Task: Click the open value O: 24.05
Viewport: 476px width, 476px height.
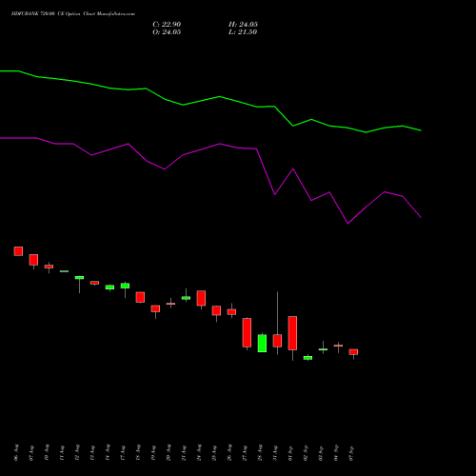Action: (x=167, y=32)
